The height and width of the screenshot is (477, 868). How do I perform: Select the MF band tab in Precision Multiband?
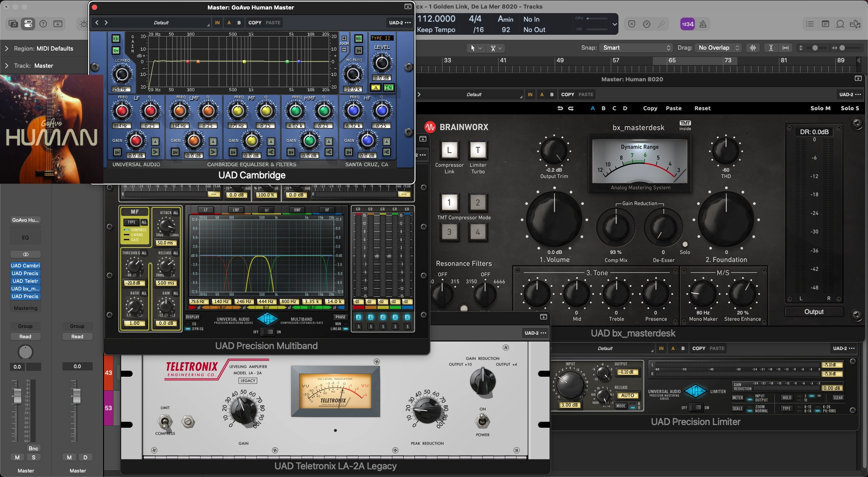pyautogui.click(x=267, y=210)
